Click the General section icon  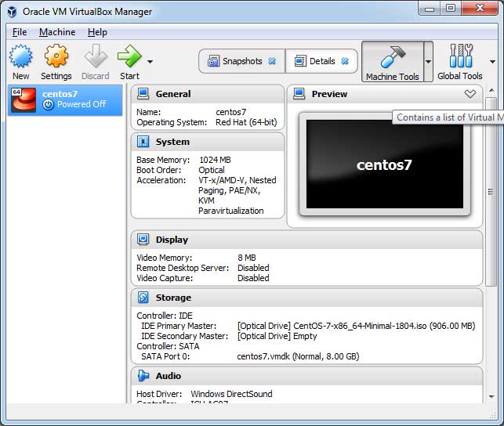pos(143,94)
